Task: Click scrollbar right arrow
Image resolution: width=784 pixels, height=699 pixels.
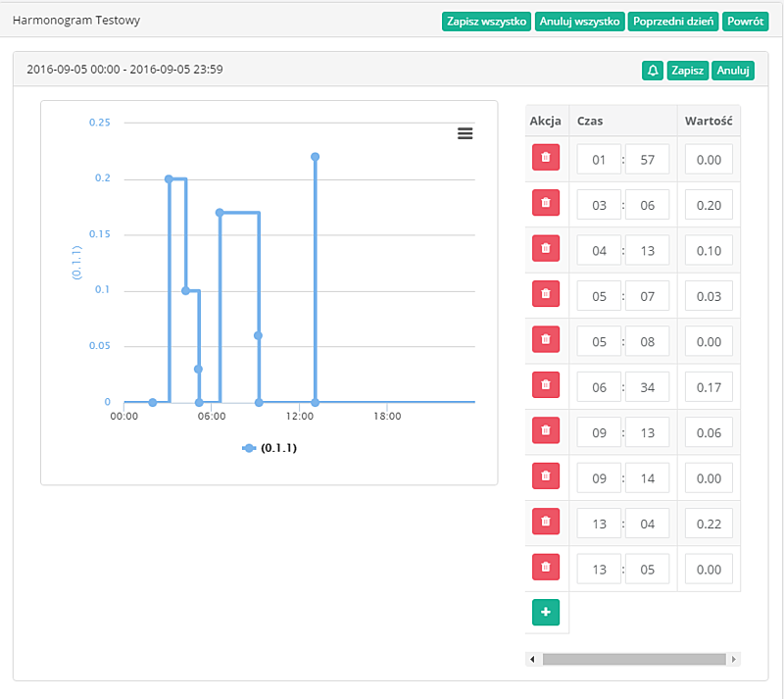Action: [x=735, y=660]
